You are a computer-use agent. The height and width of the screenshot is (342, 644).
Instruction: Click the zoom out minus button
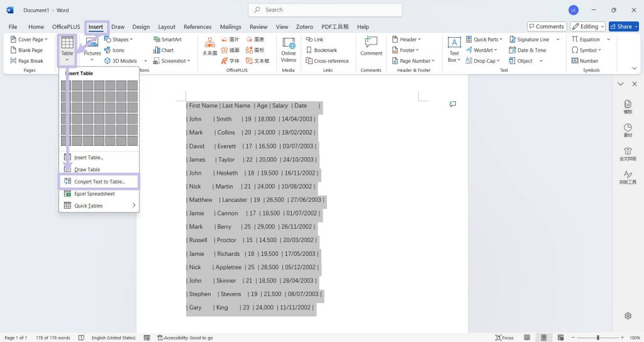(x=573, y=338)
